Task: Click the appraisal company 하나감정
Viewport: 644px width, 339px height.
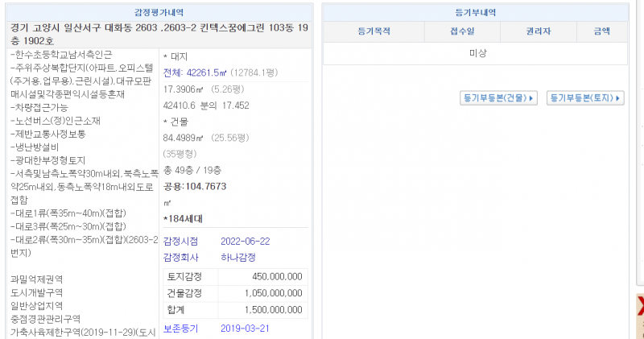Action: click(238, 257)
